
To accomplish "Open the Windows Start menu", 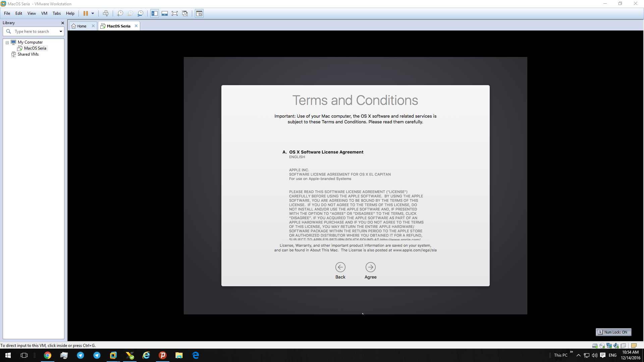I will [8, 355].
